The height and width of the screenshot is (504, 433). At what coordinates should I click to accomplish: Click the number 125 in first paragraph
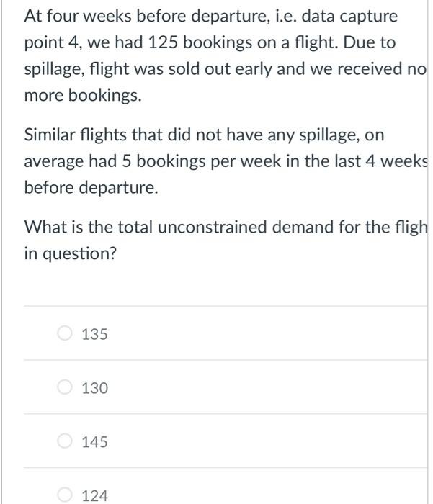coord(163,42)
